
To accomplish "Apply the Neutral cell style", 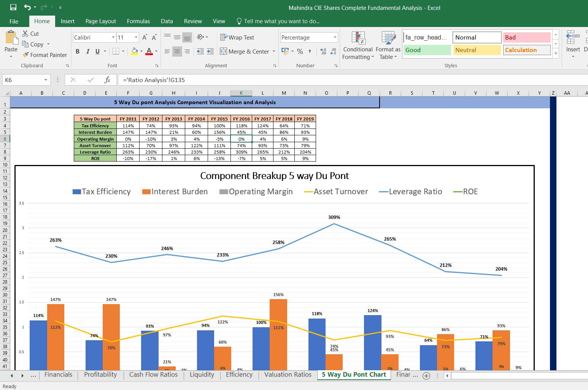I will [477, 50].
